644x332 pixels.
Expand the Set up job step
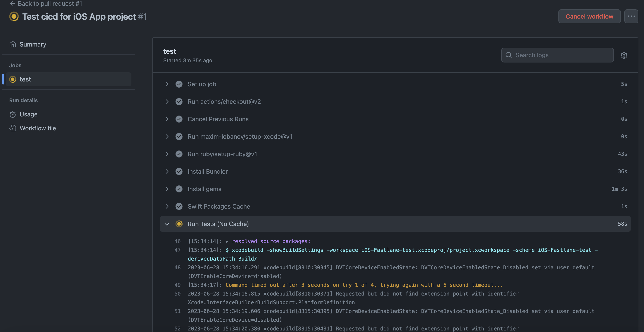click(x=167, y=84)
